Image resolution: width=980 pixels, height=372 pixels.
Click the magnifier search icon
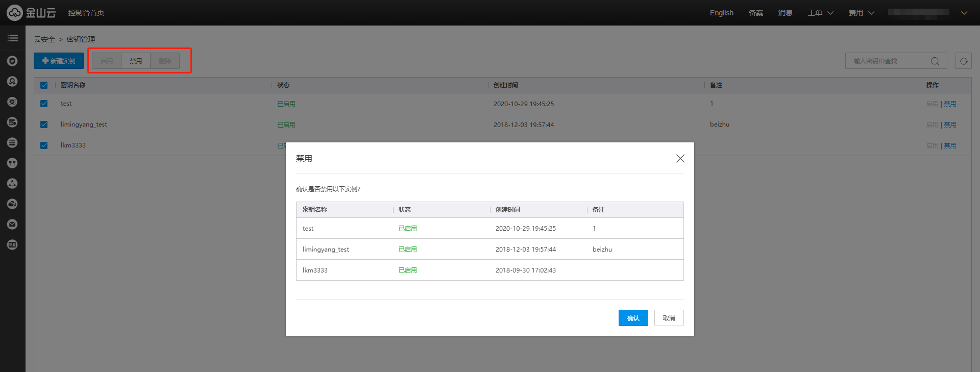pos(935,61)
